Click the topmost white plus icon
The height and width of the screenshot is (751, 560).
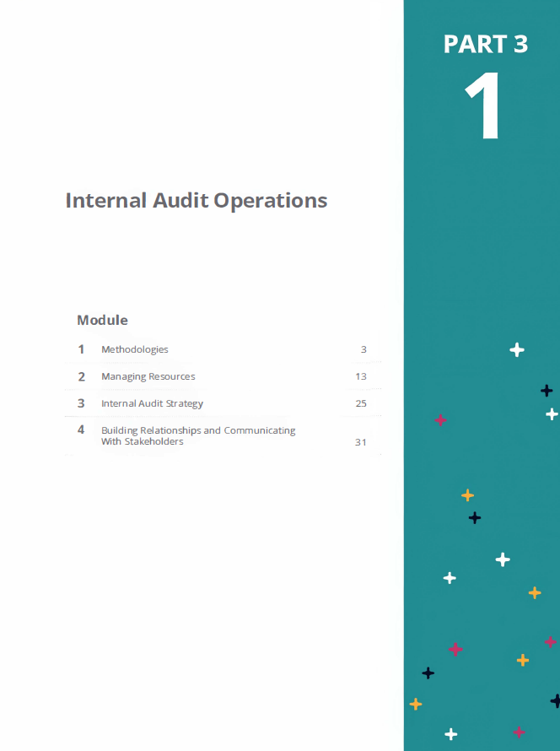[517, 349]
